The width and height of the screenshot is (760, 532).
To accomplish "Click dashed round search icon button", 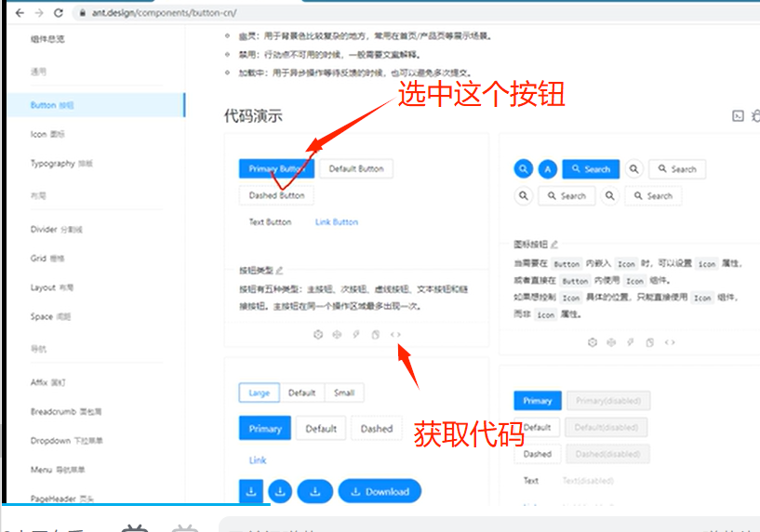I will click(609, 195).
